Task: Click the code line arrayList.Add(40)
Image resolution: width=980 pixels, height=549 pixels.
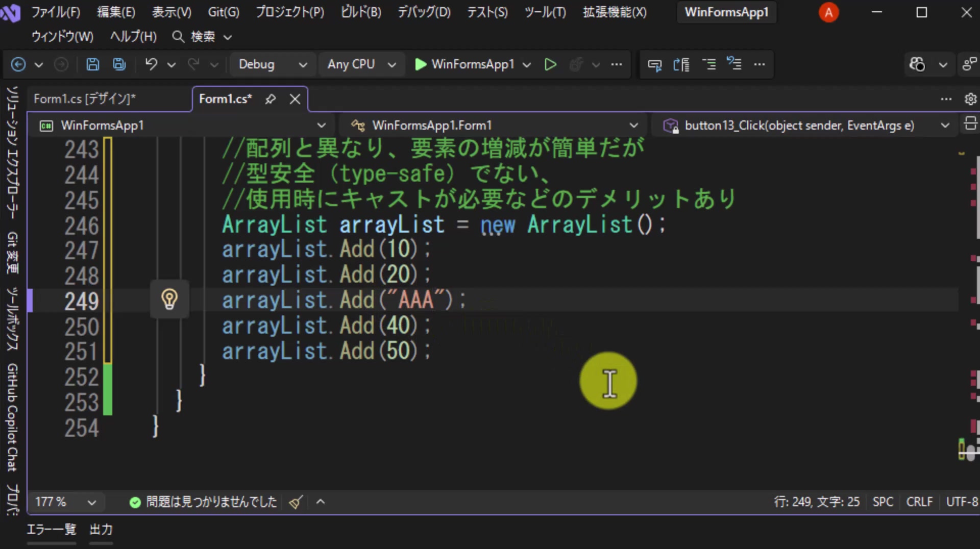Action: (x=327, y=326)
